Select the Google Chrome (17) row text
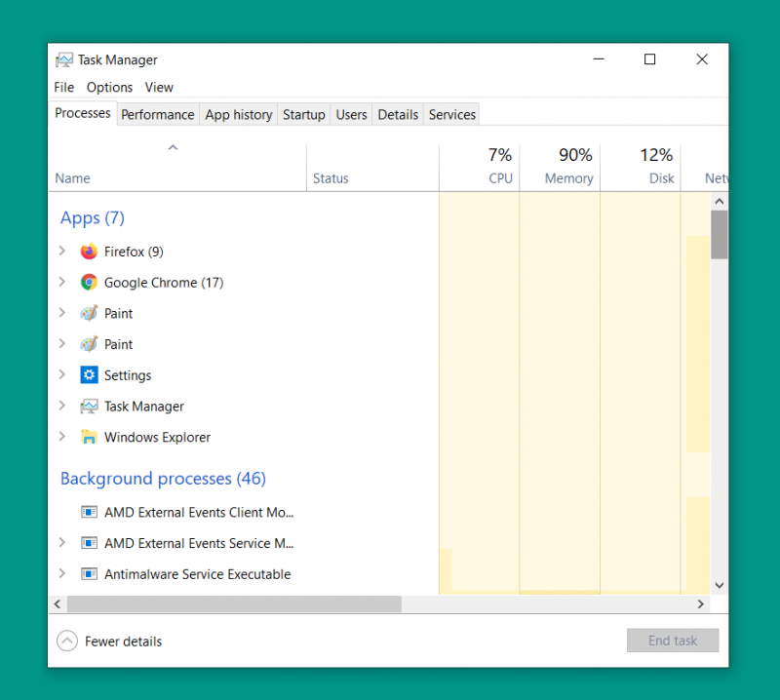Viewport: 780px width, 700px height. pyautogui.click(x=164, y=283)
